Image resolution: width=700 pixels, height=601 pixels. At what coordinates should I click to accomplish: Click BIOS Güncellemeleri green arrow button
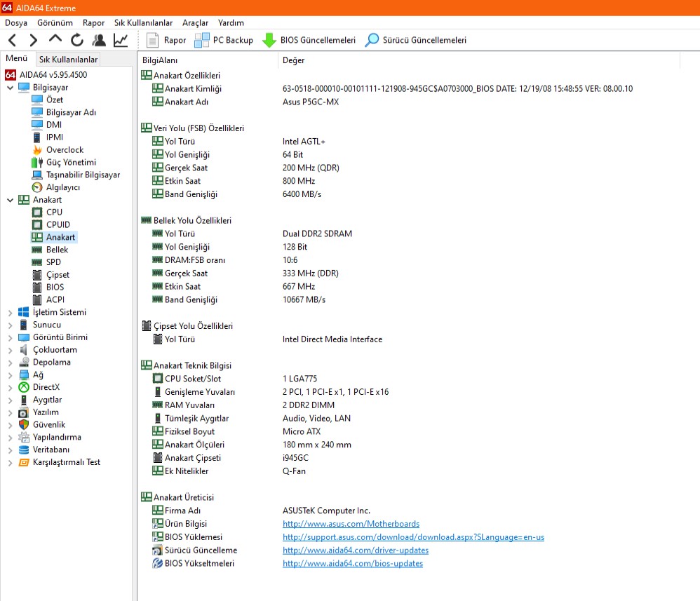tap(309, 40)
